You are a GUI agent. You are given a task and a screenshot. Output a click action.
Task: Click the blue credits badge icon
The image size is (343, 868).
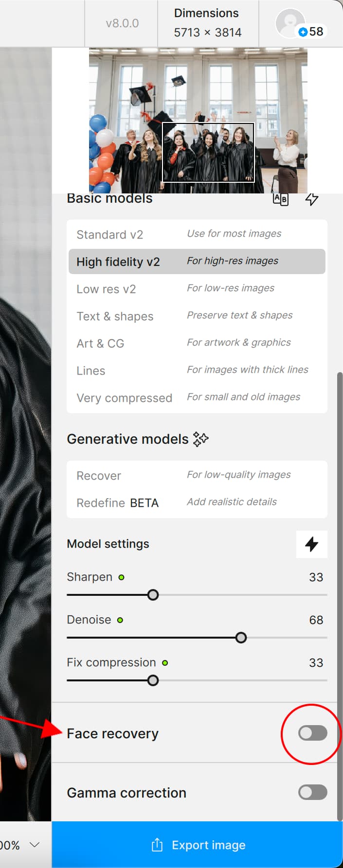[303, 32]
